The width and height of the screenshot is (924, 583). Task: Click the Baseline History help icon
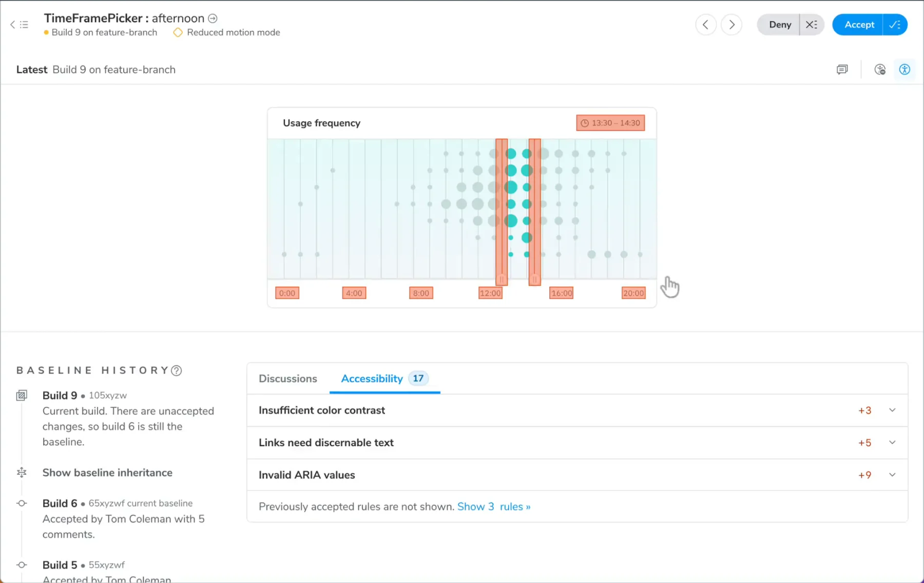[x=177, y=370]
